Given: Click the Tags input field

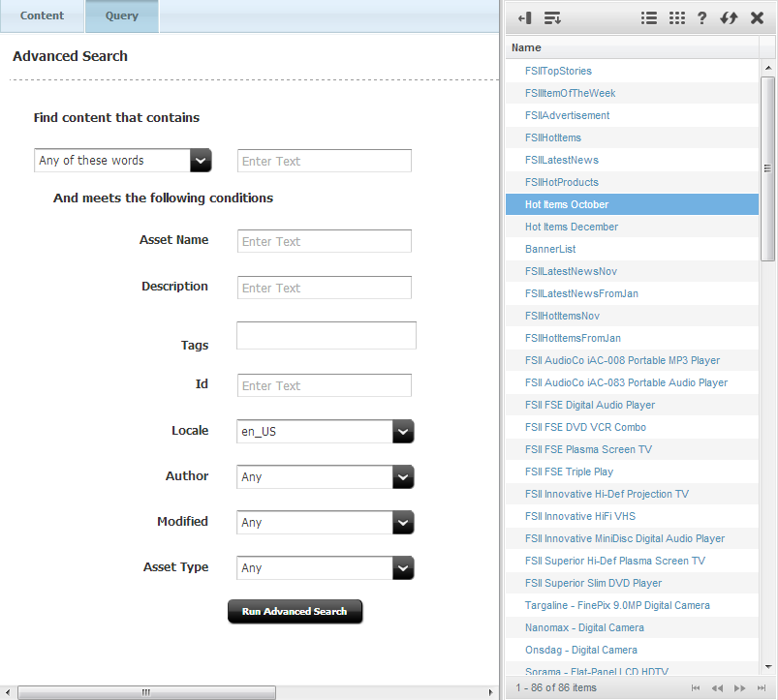Looking at the screenshot, I should [x=327, y=336].
